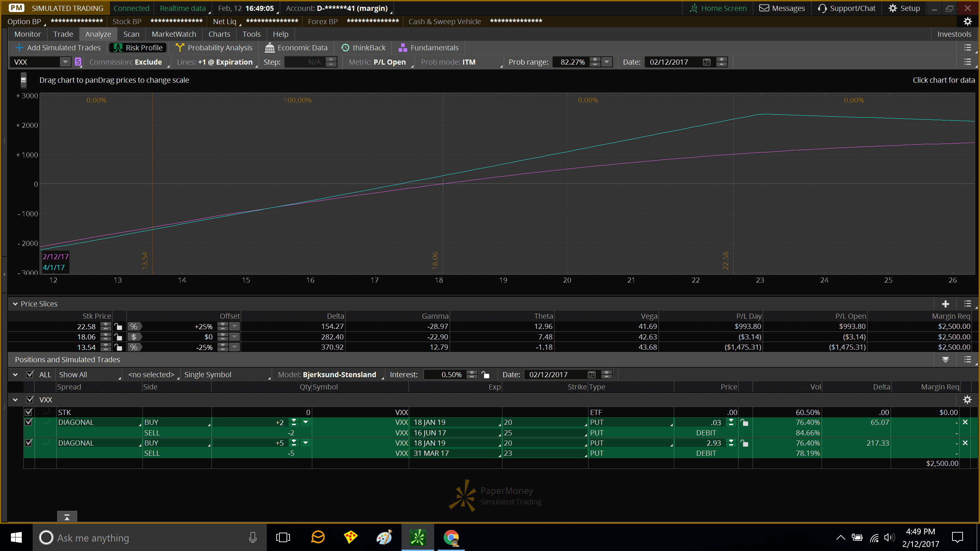The height and width of the screenshot is (551, 980).
Task: Open Add Simulated Trades
Action: tap(58, 48)
